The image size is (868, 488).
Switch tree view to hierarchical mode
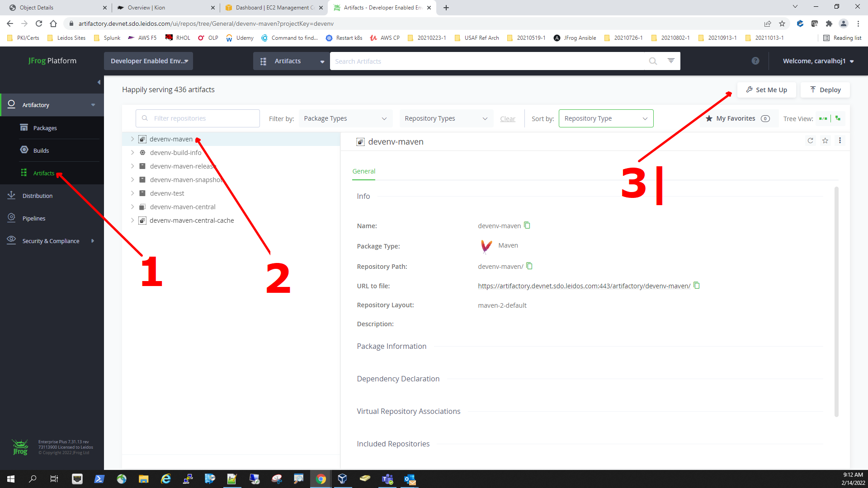pyautogui.click(x=838, y=118)
